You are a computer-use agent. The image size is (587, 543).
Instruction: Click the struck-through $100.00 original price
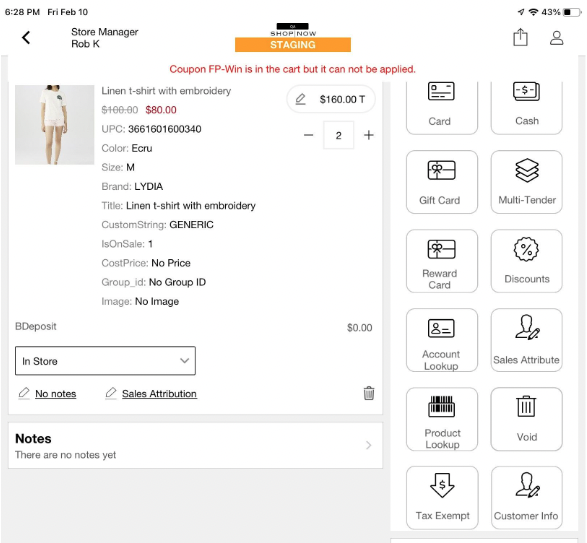[120, 110]
